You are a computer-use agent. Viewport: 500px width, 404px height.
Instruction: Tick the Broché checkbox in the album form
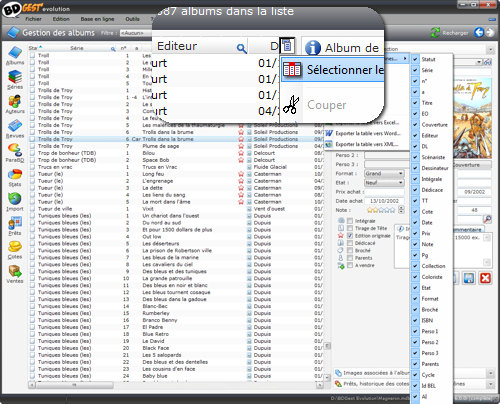(x=350, y=250)
